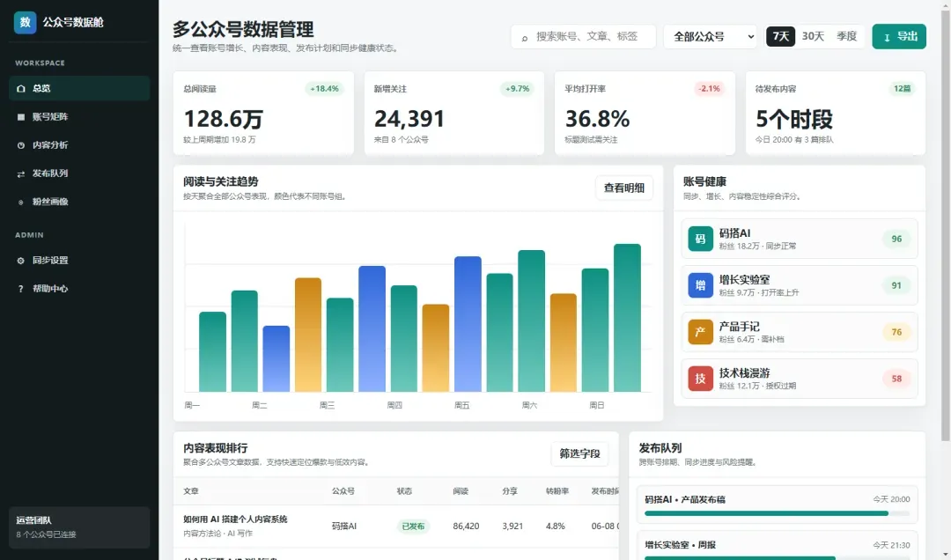Open 总览 in the sidebar
The image size is (951, 560).
click(79, 89)
